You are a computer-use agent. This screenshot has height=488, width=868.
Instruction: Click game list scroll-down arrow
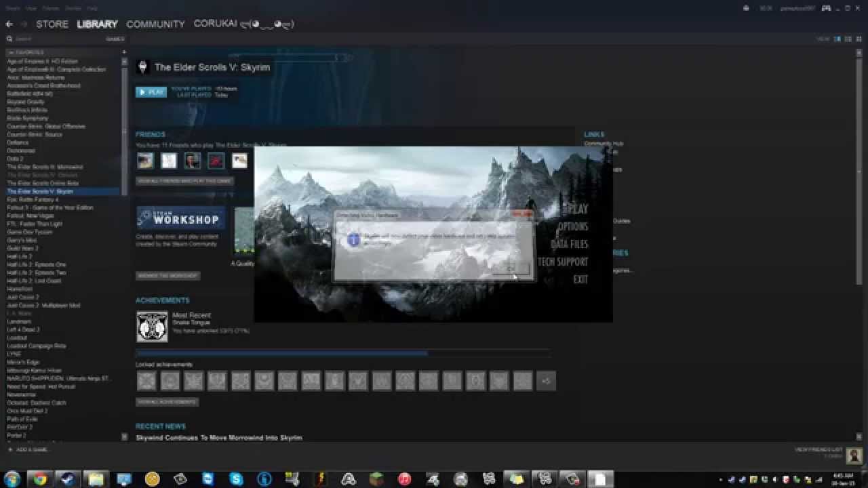pos(124,437)
